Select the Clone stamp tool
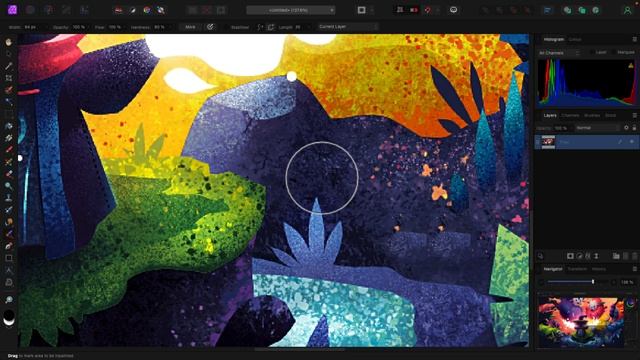640x360 pixels. tap(9, 198)
